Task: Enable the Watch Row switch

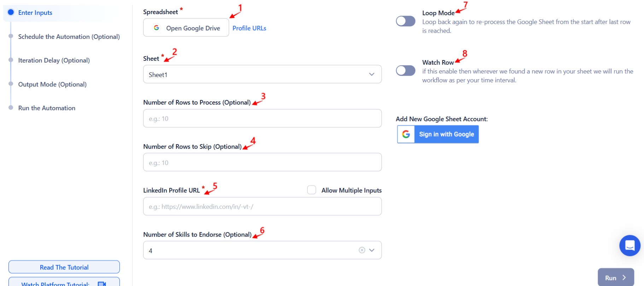Action: point(405,71)
